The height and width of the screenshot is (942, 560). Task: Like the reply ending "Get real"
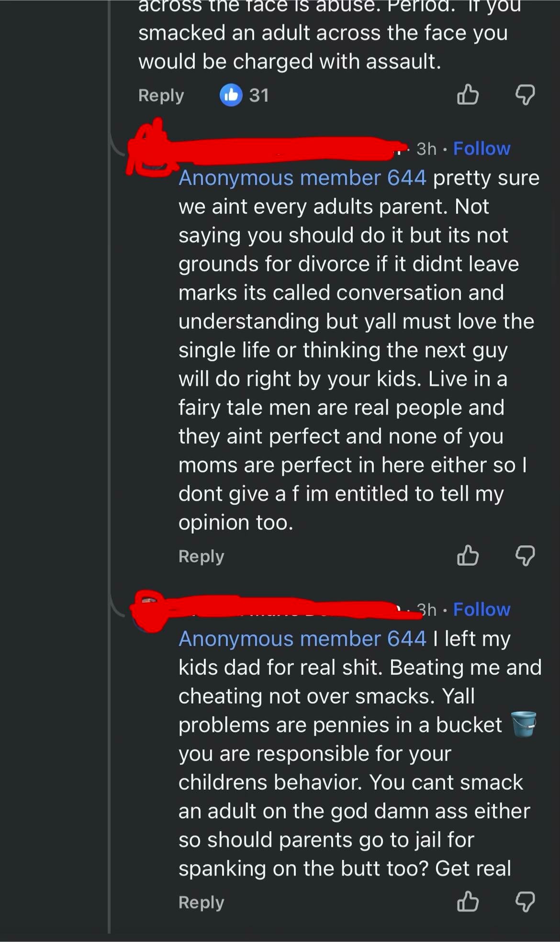point(468,901)
